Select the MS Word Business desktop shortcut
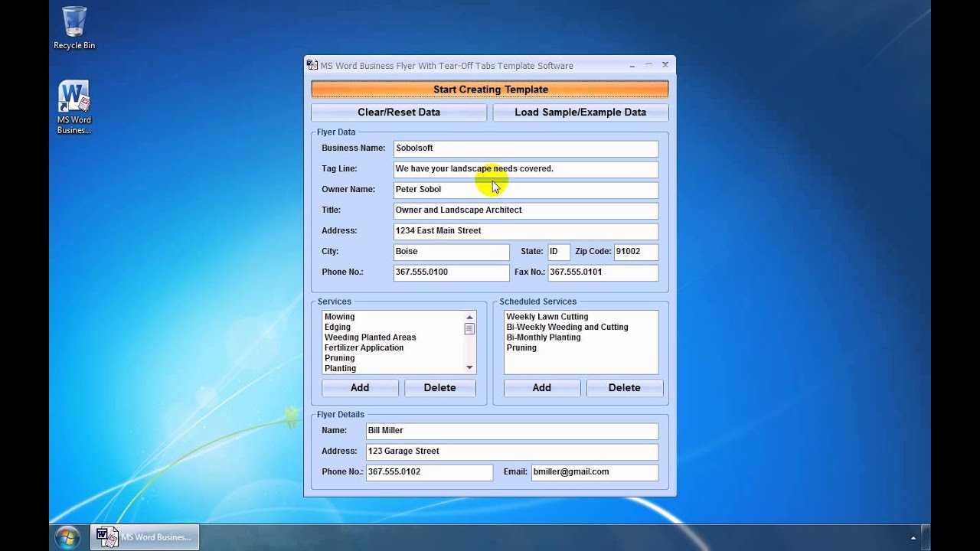 coord(74,107)
